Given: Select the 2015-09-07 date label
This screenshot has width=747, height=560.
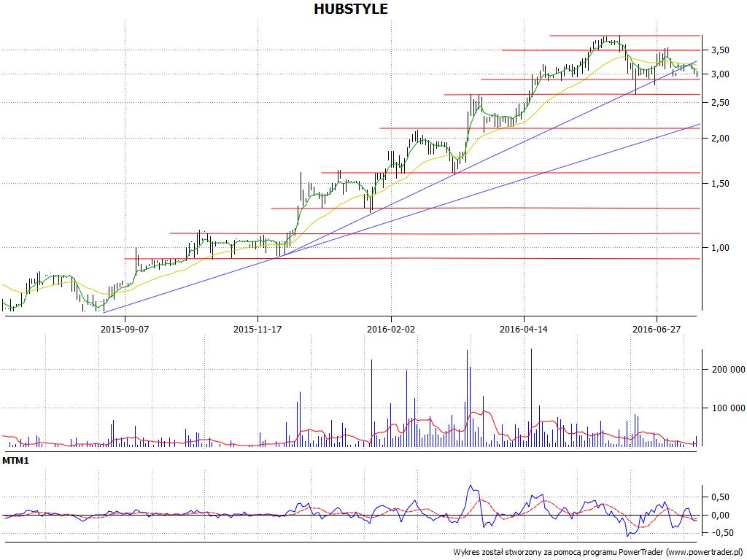Looking at the screenshot, I should [125, 329].
